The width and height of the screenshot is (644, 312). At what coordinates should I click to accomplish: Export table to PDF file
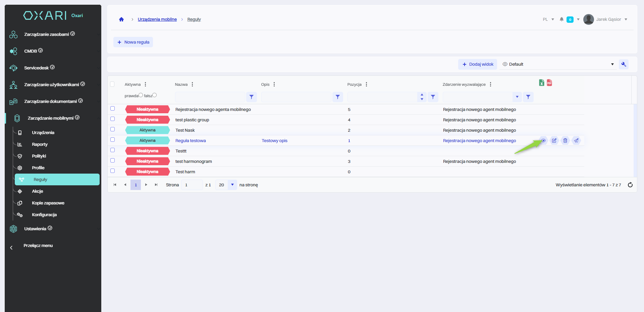549,83
